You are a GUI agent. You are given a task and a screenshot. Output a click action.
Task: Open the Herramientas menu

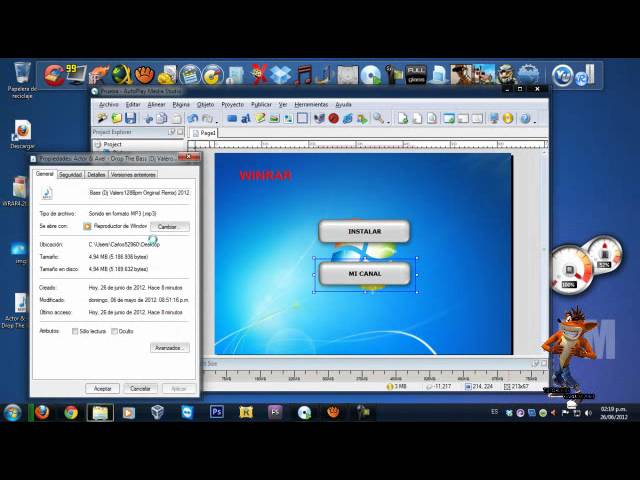point(311,104)
